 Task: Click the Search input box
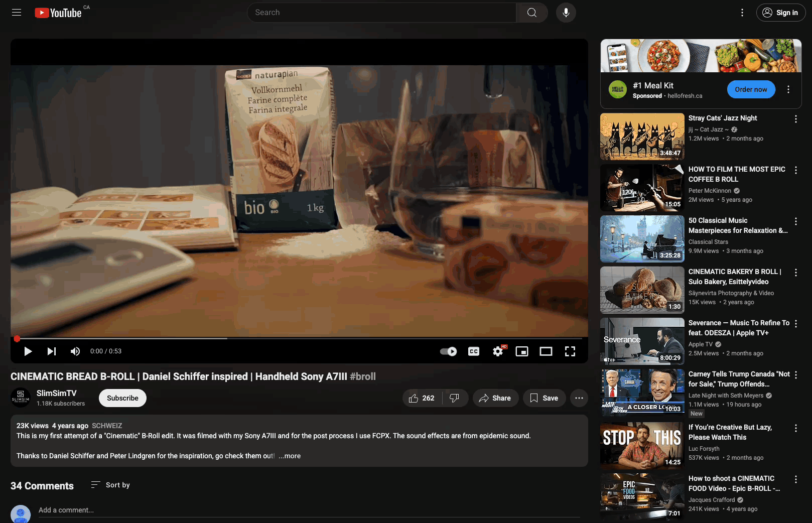click(x=381, y=13)
